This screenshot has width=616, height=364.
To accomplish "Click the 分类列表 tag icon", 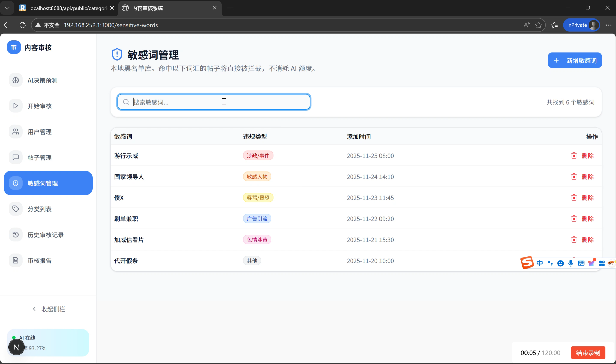I will (16, 209).
